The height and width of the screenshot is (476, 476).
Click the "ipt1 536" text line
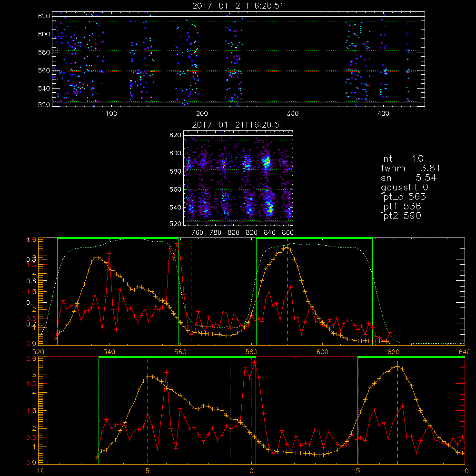point(401,207)
